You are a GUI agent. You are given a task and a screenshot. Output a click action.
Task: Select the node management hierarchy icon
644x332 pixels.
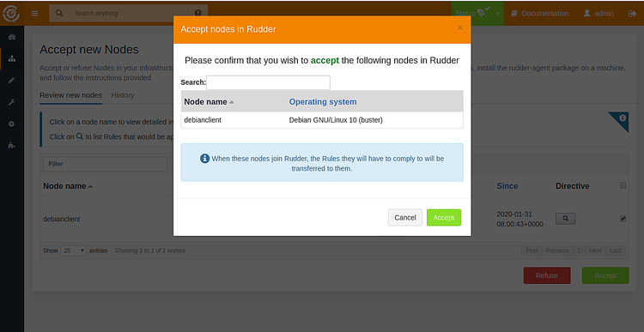click(12, 58)
